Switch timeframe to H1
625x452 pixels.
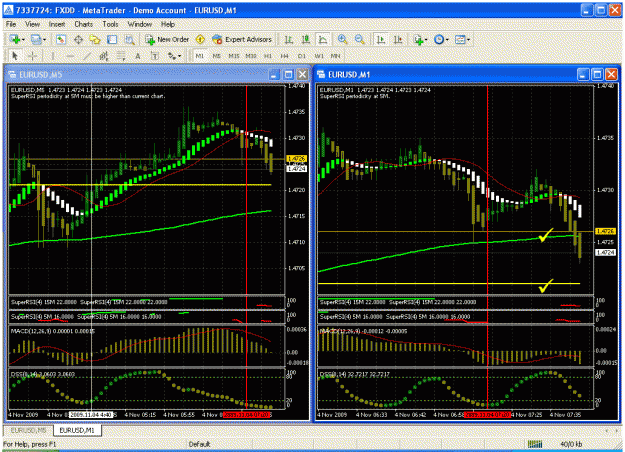pos(268,56)
